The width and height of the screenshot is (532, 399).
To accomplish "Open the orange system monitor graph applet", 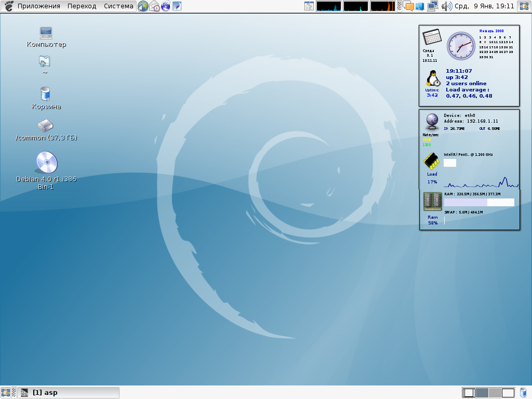I will [383, 6].
